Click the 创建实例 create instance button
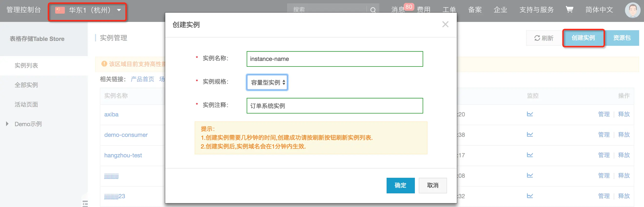This screenshot has width=644, height=207. [x=583, y=38]
